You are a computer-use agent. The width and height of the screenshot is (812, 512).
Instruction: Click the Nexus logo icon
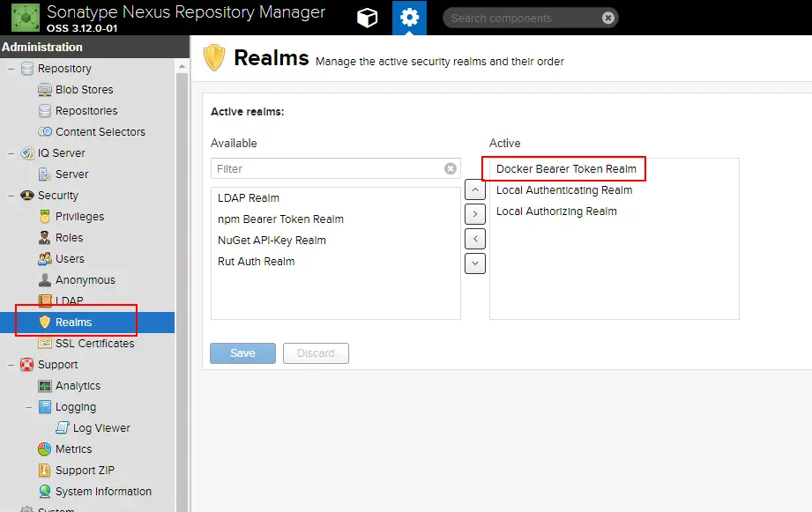[26, 18]
